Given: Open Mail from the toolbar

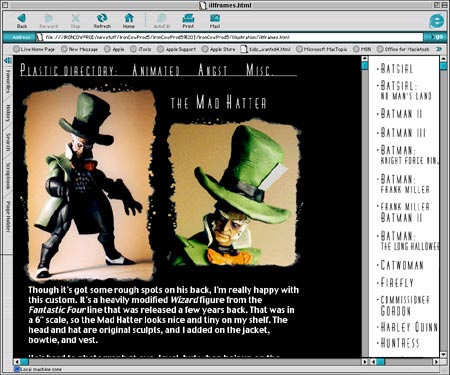Looking at the screenshot, I should (x=215, y=18).
